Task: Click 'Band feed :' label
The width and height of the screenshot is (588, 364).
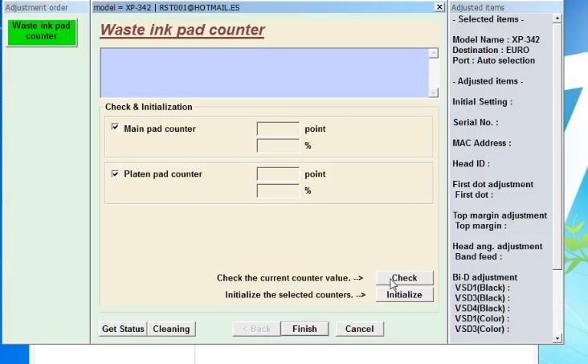Action: pos(479,256)
